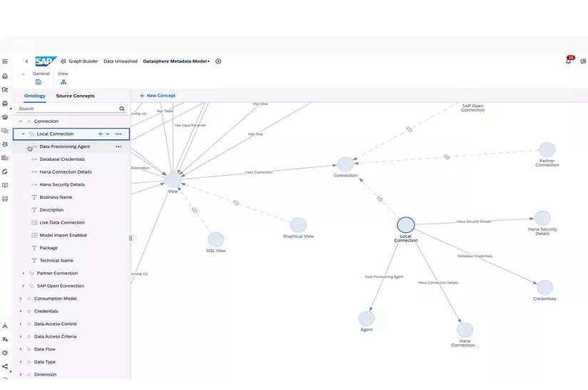Select Live Data Connection in tree

[x=62, y=223]
